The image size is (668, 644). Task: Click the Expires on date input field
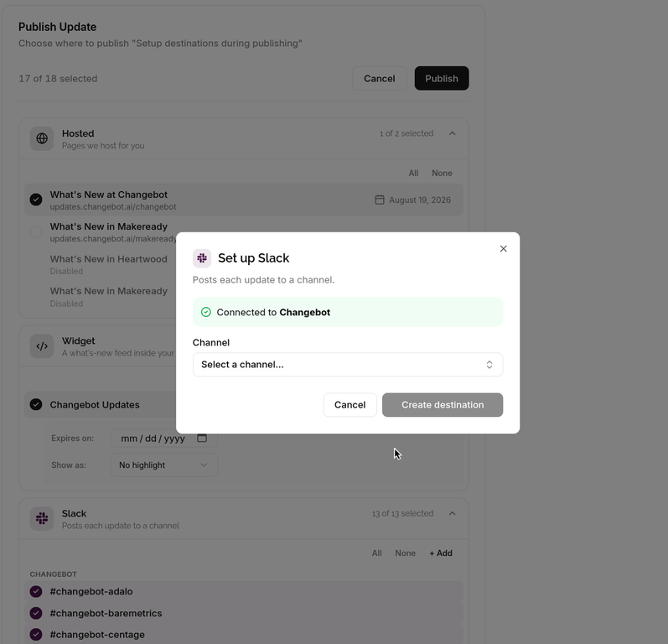coord(164,439)
